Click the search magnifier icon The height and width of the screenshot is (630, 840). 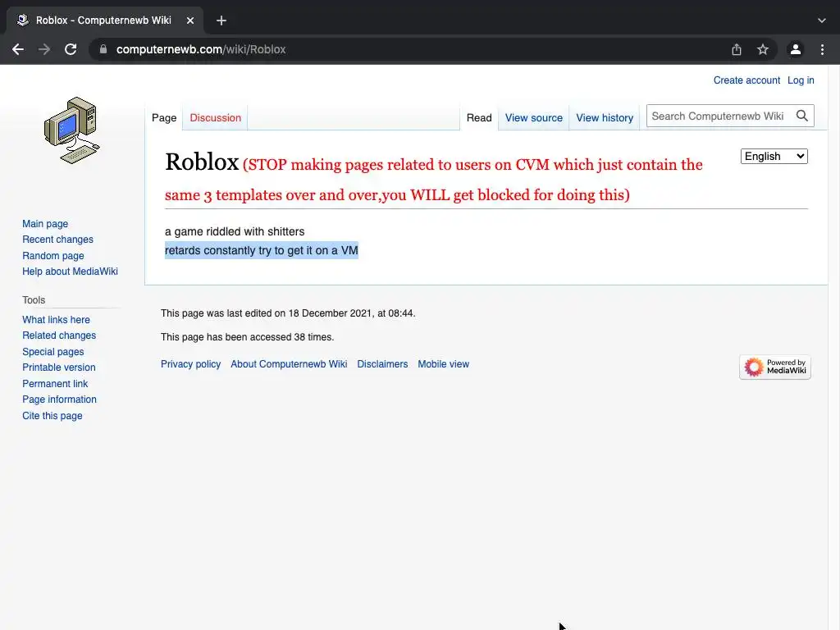pyautogui.click(x=802, y=116)
